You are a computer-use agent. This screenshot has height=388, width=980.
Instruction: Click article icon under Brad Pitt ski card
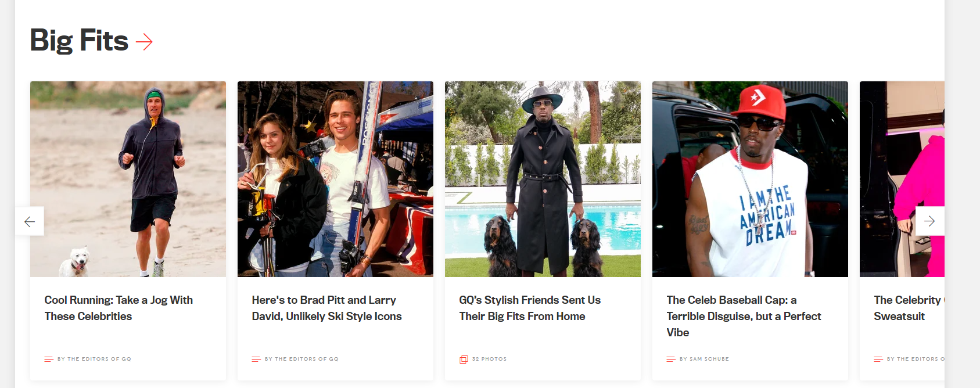[x=256, y=359]
